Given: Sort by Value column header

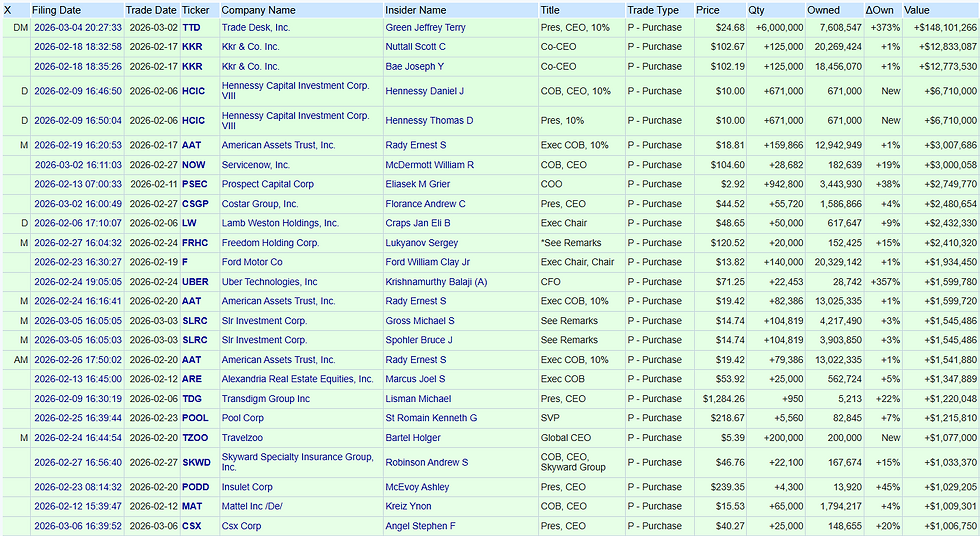Looking at the screenshot, I should pyautogui.click(x=916, y=10).
